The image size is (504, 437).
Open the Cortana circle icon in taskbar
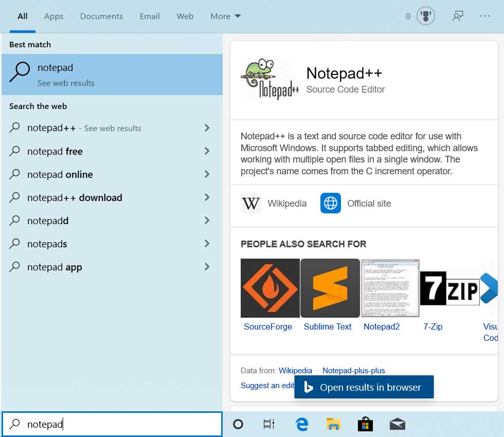[x=238, y=424]
